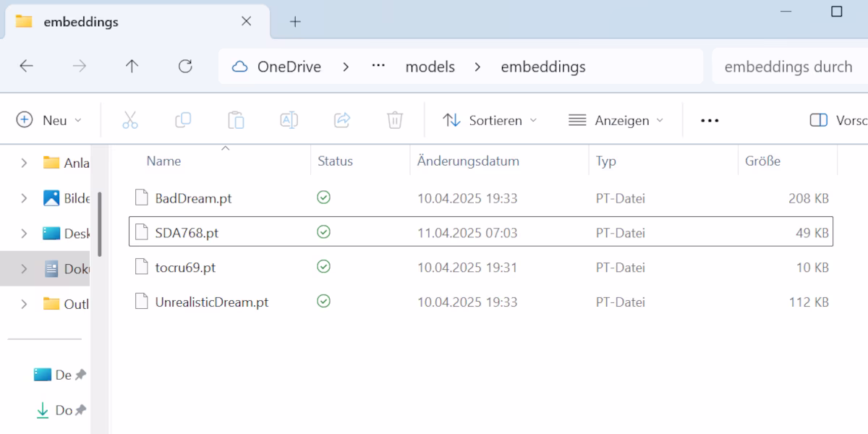Sort by Name column header

pyautogui.click(x=163, y=161)
